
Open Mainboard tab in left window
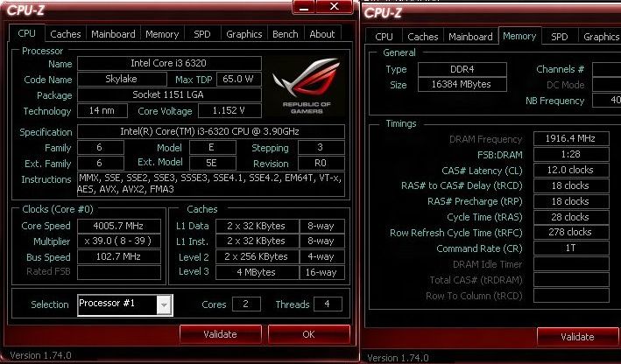pyautogui.click(x=114, y=34)
